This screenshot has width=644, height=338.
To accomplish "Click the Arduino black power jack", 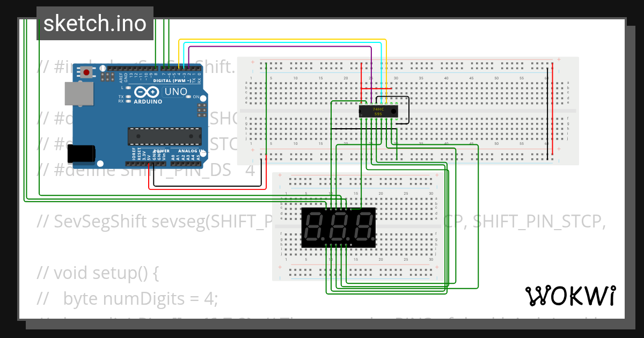I will (x=82, y=153).
